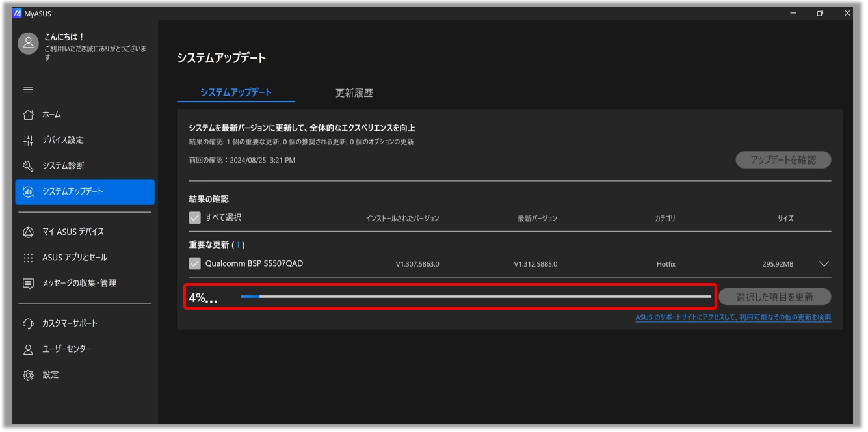Click installed version V1.307.5863.0
The image size is (868, 432).
click(417, 264)
